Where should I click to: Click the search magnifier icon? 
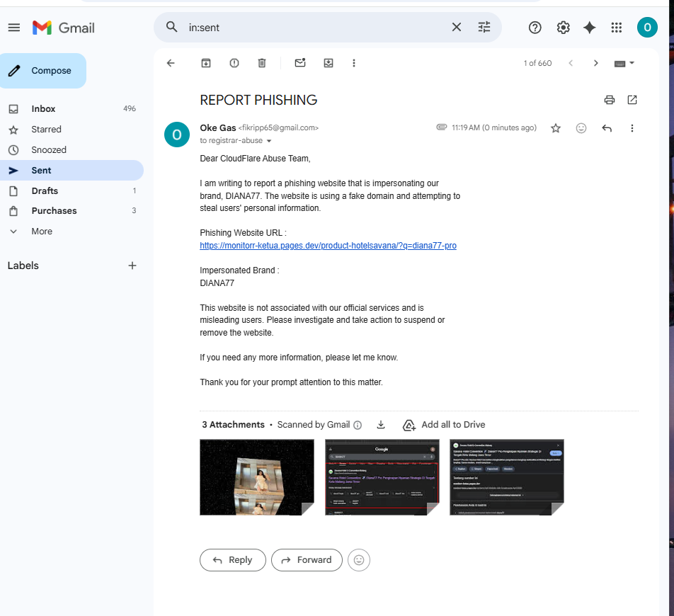(x=171, y=27)
